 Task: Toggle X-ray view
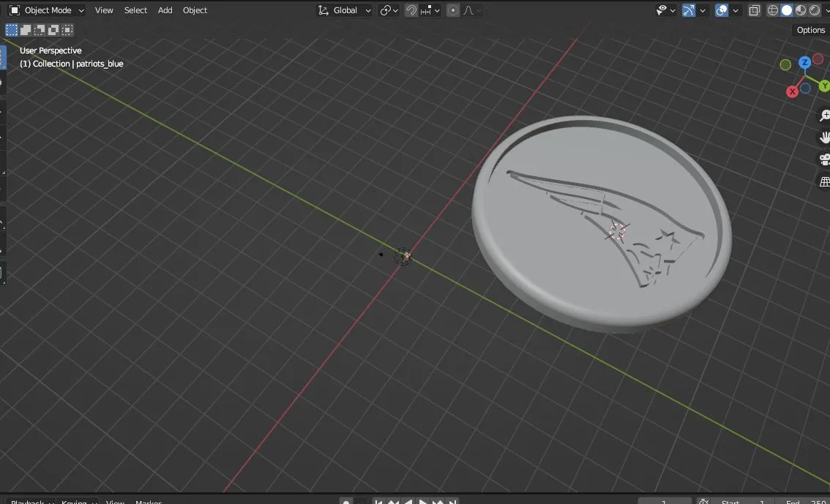pyautogui.click(x=755, y=10)
